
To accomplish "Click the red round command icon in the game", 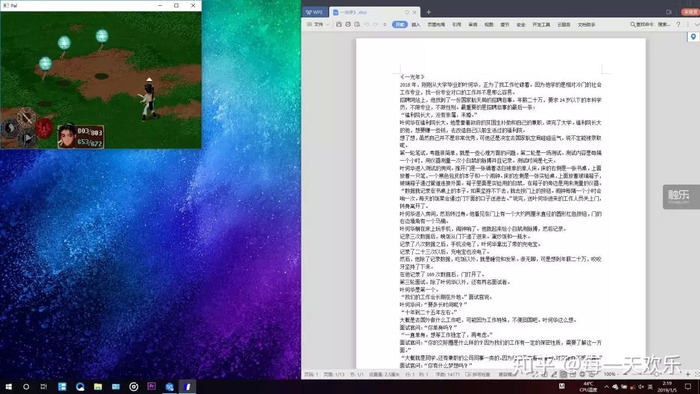I will coord(44,129).
